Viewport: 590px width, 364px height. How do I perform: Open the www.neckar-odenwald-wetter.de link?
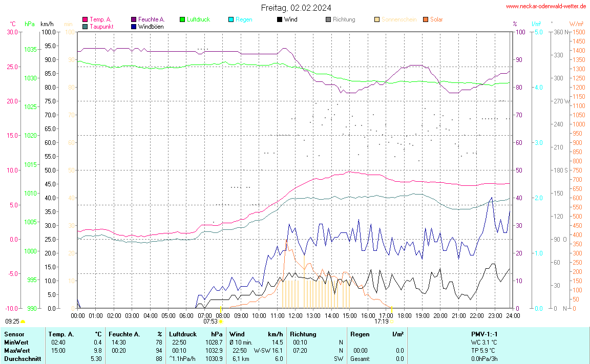[x=546, y=6]
